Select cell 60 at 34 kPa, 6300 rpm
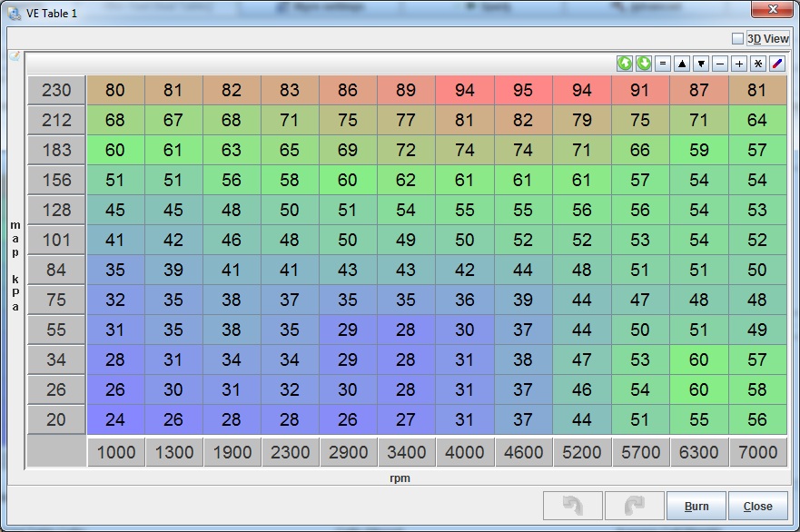The height and width of the screenshot is (532, 800). tap(699, 360)
